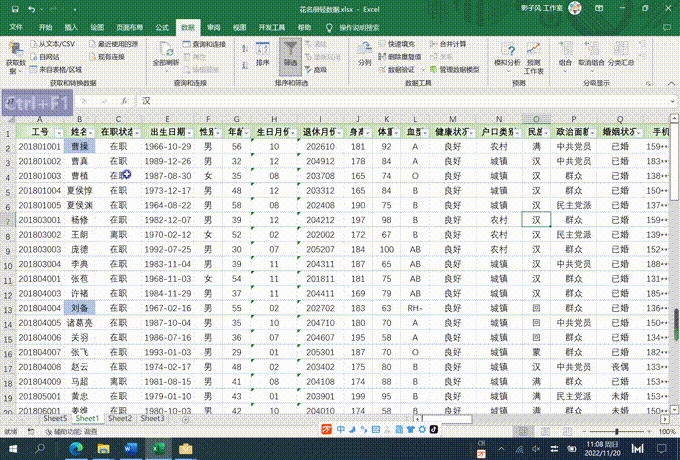Import From Text/CSV (从文本/CSV)
The height and width of the screenshot is (460, 680).
tap(52, 44)
